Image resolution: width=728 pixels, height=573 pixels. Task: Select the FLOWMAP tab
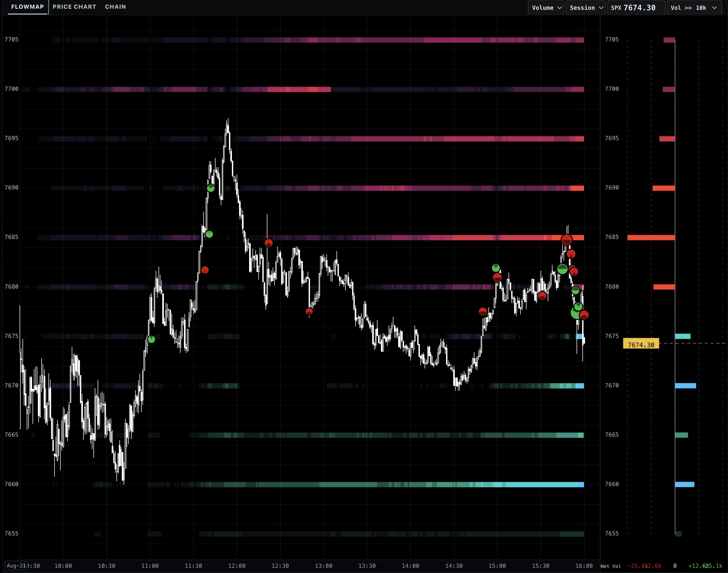28,7
